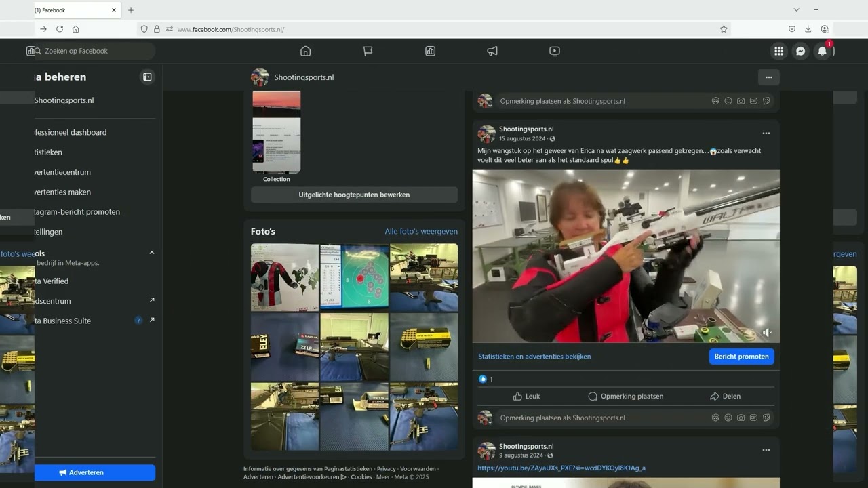Image resolution: width=868 pixels, height=488 pixels.
Task: Open the Ads megaphone icon in top navigation
Action: [x=492, y=51]
